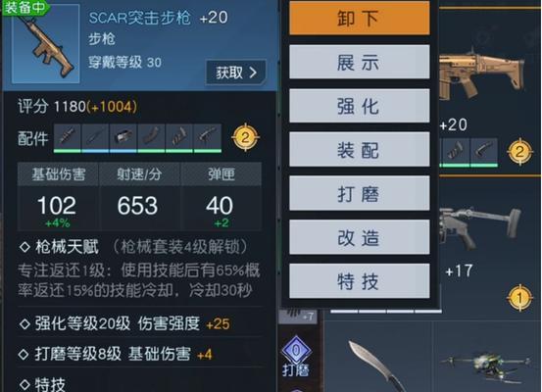Choose 强化 from the action menu

click(x=360, y=106)
